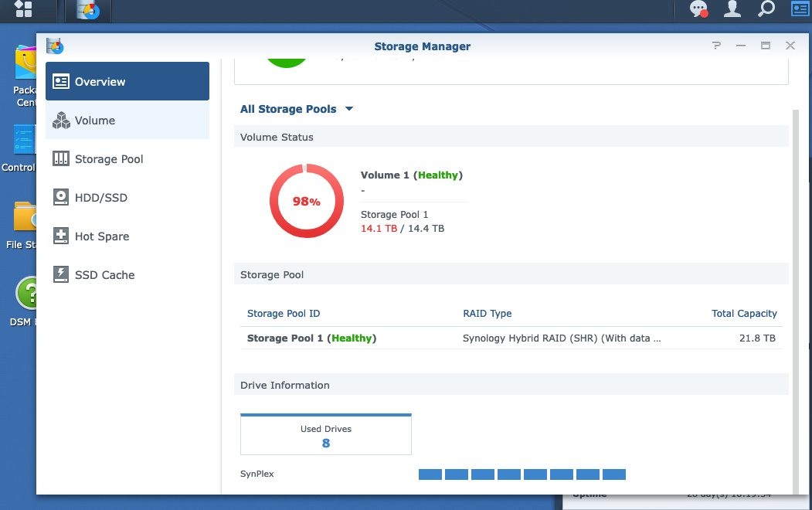
Task: Click the help question mark in title bar
Action: click(716, 46)
